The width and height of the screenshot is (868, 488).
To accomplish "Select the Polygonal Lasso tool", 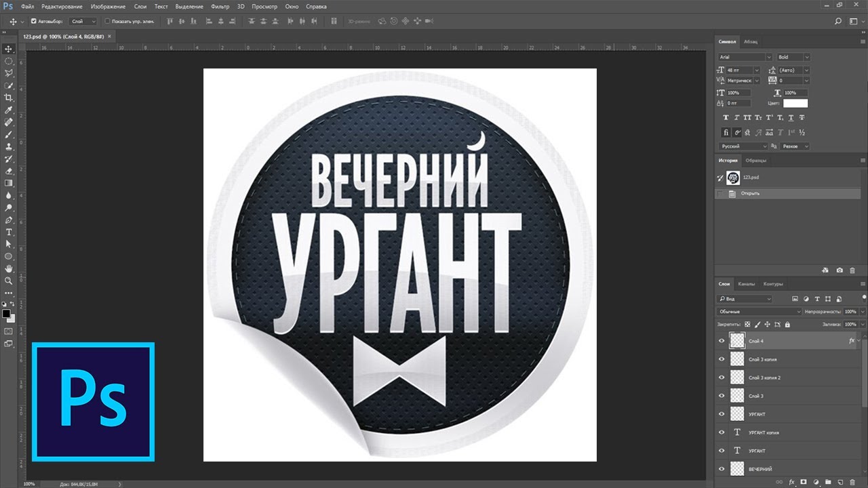I will point(9,73).
